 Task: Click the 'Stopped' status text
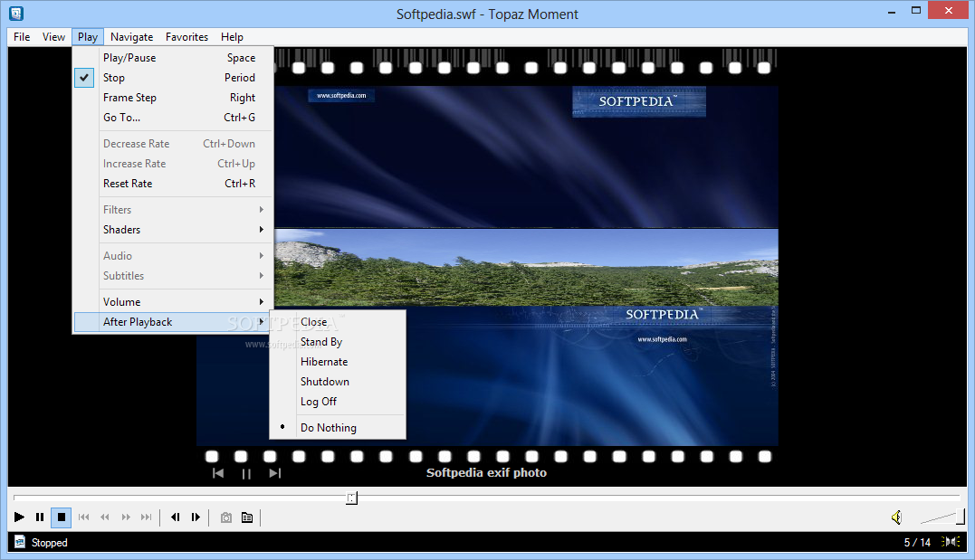click(49, 543)
